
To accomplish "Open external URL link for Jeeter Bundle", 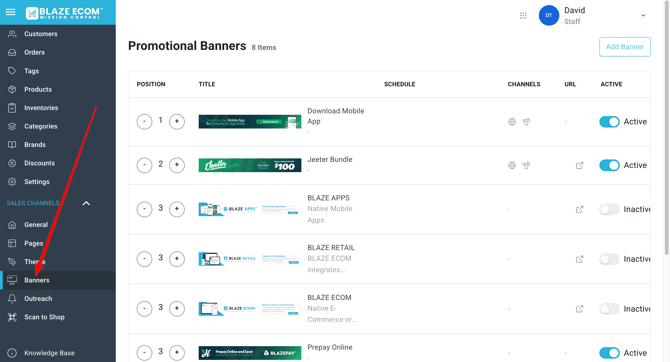I will (x=579, y=165).
